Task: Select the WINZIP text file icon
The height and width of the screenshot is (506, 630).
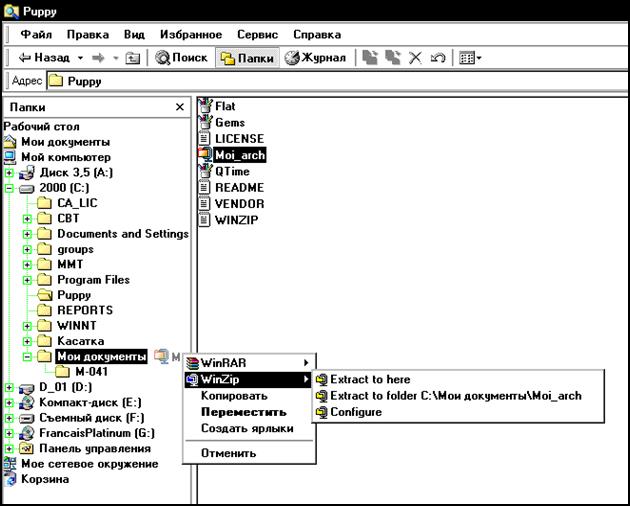Action: [x=205, y=220]
